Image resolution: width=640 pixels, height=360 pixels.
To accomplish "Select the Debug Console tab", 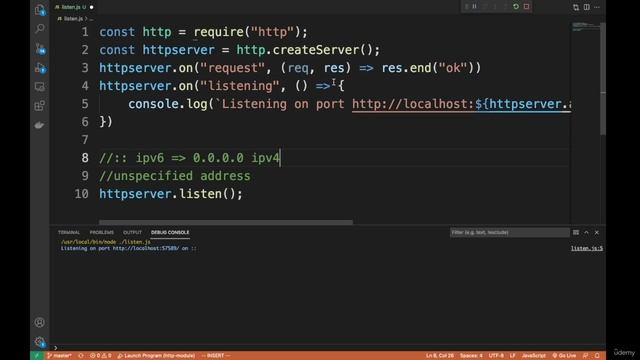I will tap(170, 232).
